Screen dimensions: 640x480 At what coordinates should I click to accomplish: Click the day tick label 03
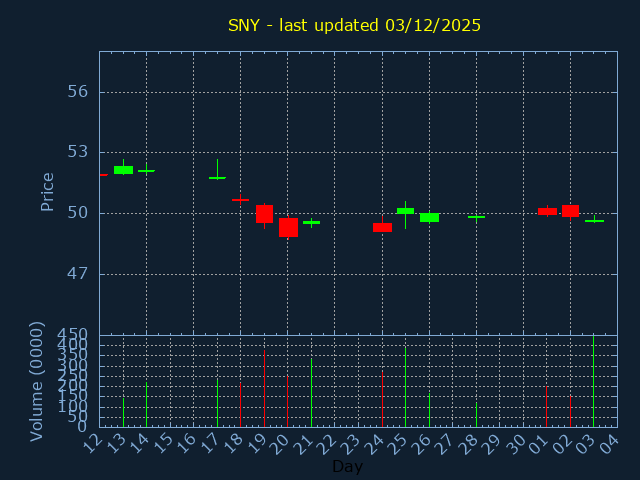(x=587, y=444)
